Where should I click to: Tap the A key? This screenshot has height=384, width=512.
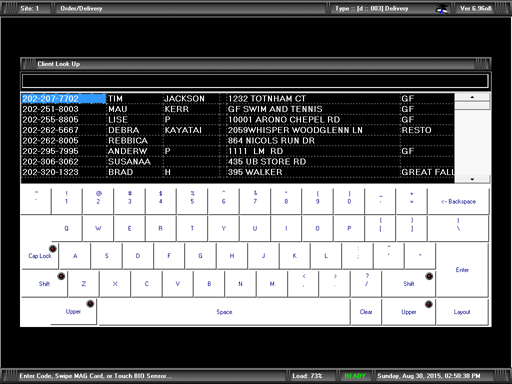click(75, 256)
